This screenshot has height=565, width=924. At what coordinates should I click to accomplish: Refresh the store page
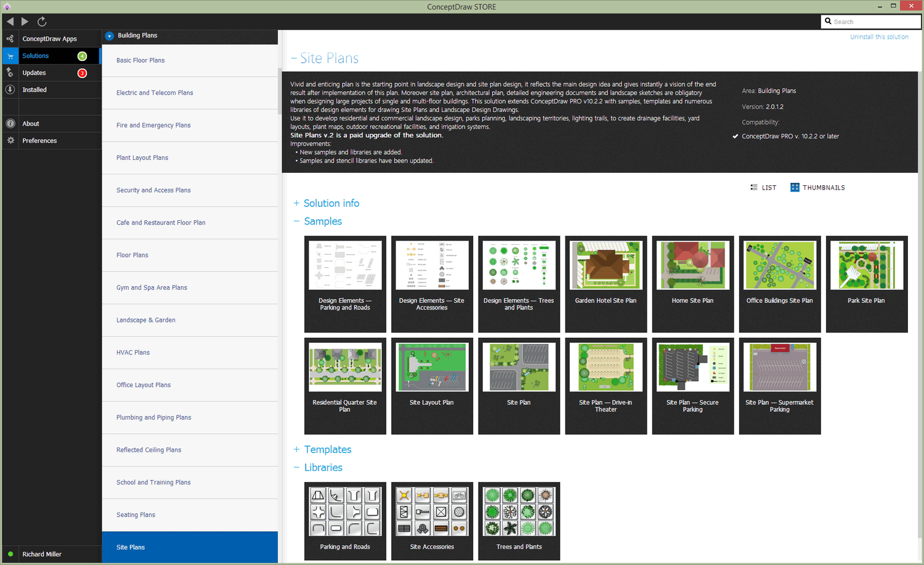pos(42,22)
